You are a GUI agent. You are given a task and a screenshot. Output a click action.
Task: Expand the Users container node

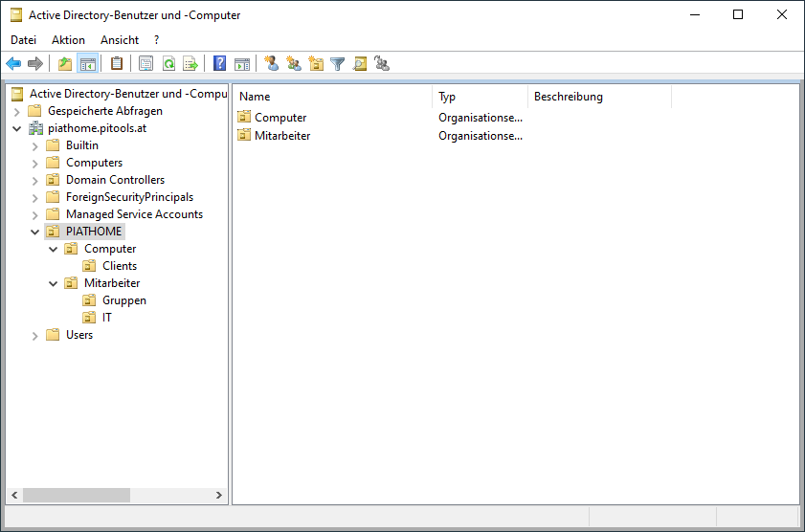(35, 335)
